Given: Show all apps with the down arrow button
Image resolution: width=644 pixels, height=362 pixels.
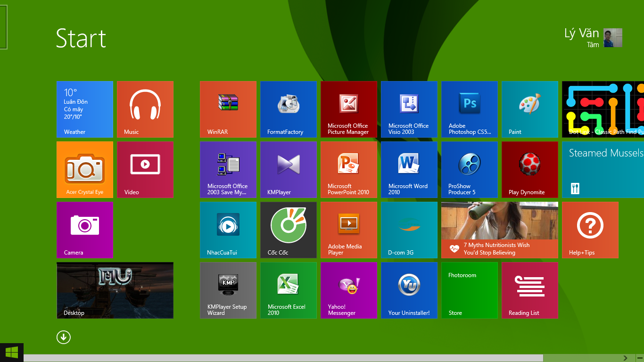Looking at the screenshot, I should click(64, 337).
